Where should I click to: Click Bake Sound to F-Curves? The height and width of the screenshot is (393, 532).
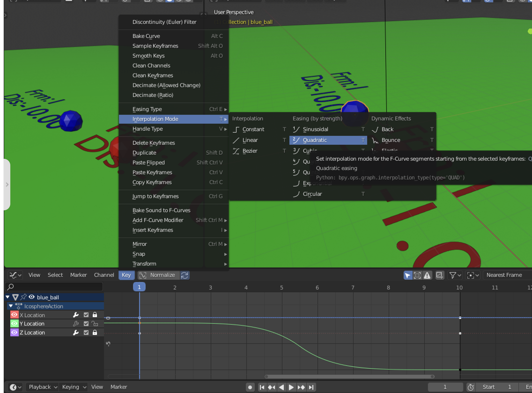174,210
